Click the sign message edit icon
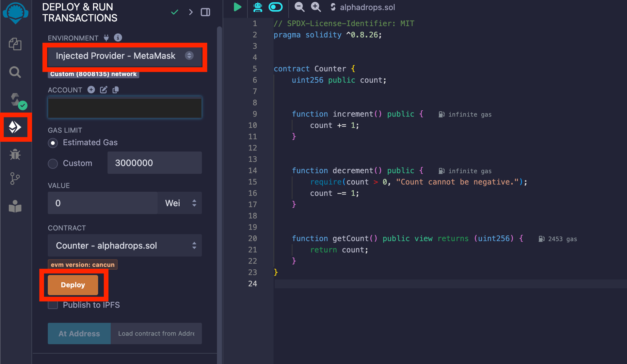The image size is (627, 364). (x=104, y=90)
